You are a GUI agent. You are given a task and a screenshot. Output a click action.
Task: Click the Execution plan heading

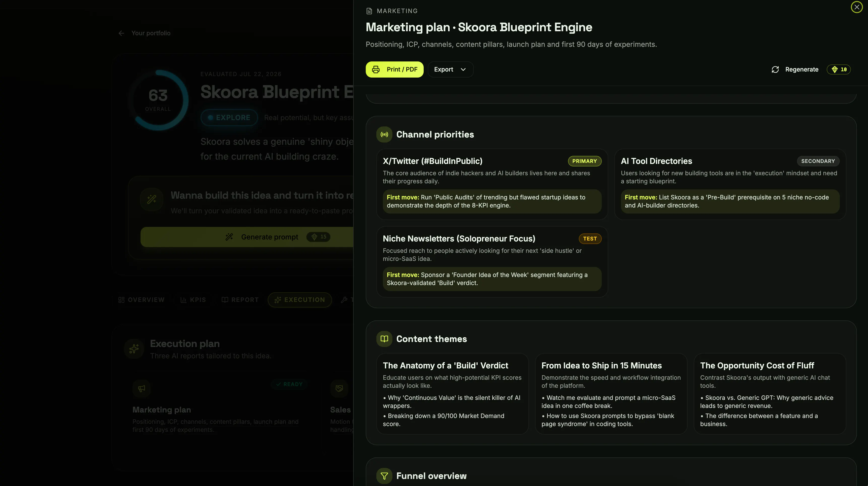185,343
